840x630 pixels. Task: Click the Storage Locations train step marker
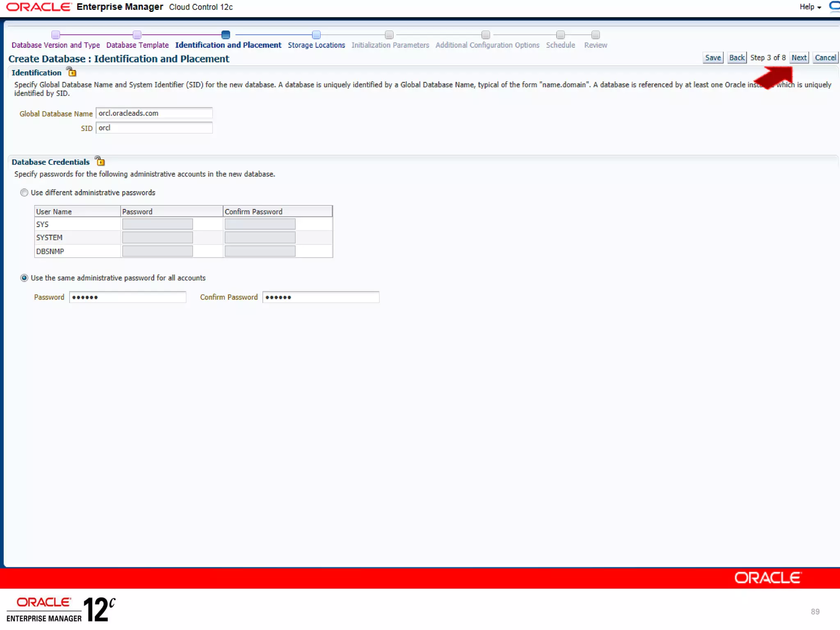316,35
